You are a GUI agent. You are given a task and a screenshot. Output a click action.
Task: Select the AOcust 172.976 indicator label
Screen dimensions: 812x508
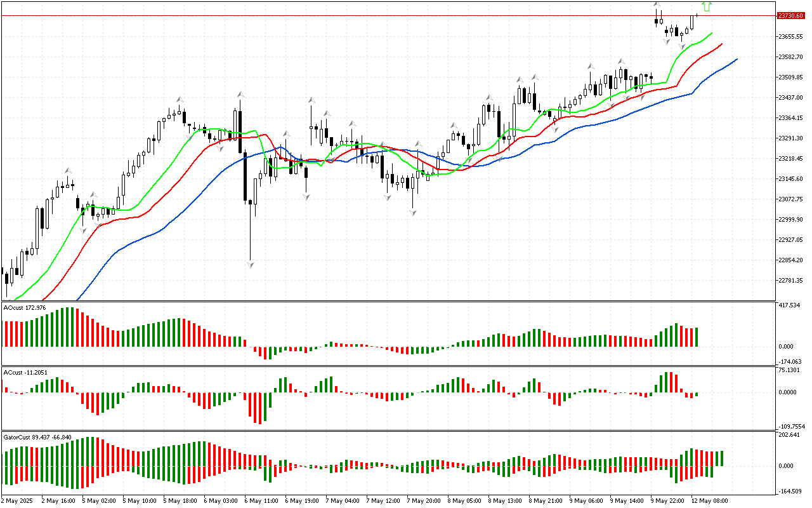[25, 307]
